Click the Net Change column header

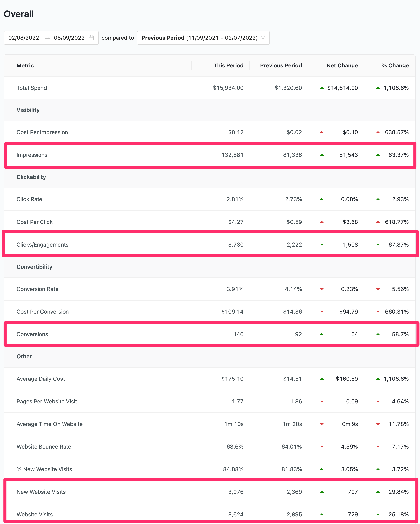click(342, 65)
